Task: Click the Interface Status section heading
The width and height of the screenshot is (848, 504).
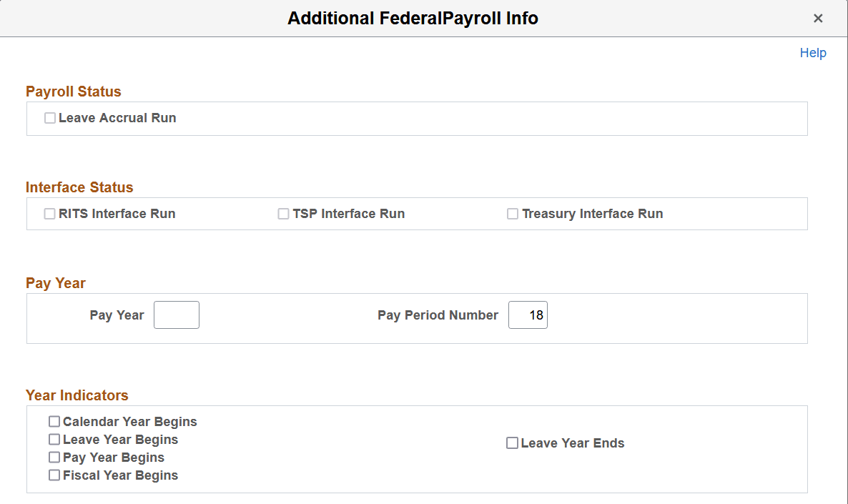Action: point(79,187)
